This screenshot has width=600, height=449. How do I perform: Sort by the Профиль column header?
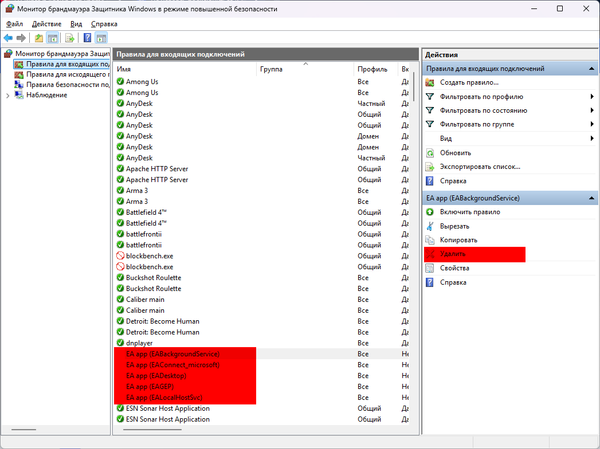(376, 69)
